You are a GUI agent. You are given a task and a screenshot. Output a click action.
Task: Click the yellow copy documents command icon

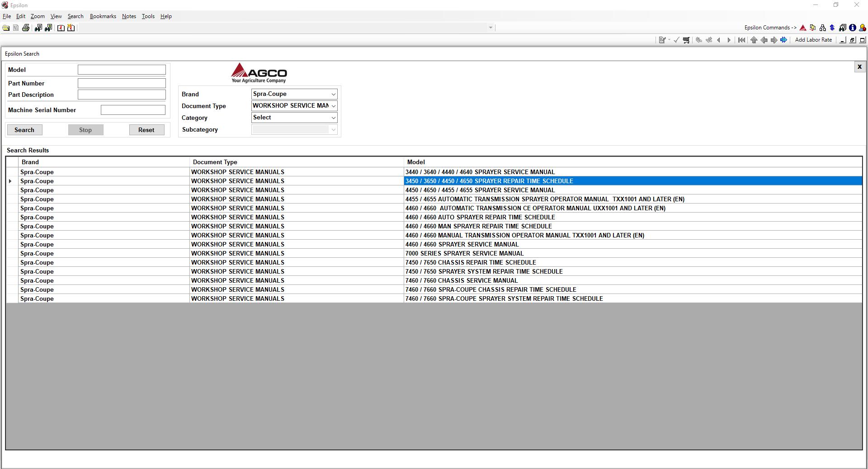click(813, 28)
